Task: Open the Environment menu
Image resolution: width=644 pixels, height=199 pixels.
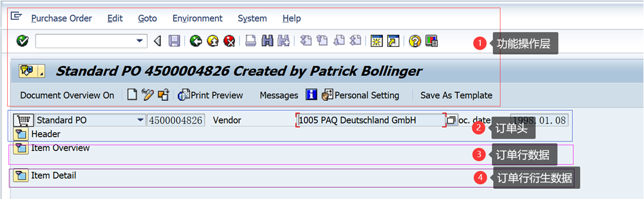Action: coord(198,18)
